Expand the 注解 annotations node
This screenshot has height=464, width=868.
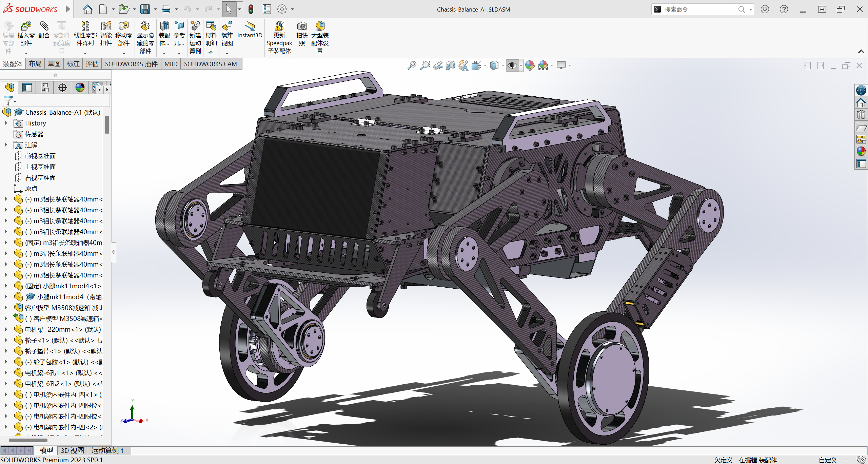[x=6, y=145]
